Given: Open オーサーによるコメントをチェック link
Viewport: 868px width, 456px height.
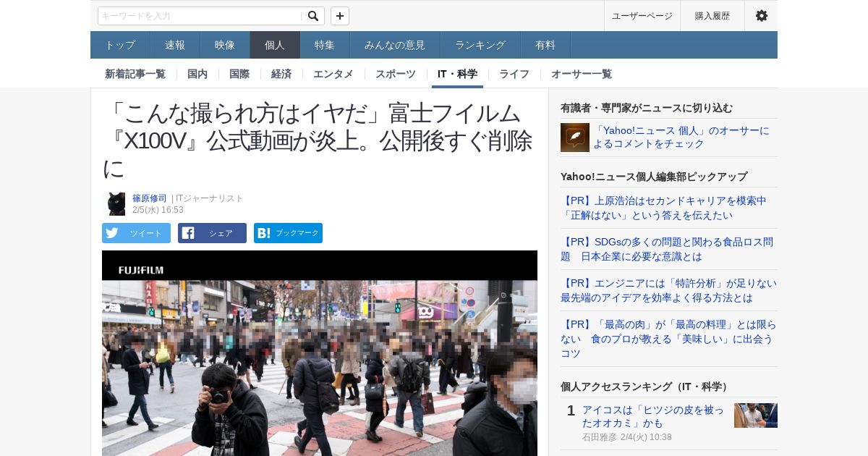Looking at the screenshot, I should 681,137.
